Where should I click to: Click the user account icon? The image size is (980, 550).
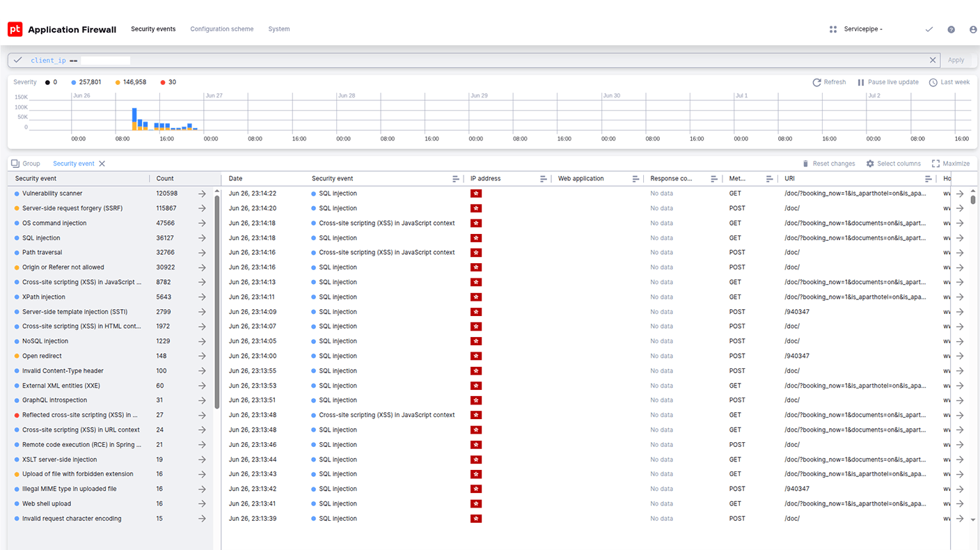(x=972, y=29)
